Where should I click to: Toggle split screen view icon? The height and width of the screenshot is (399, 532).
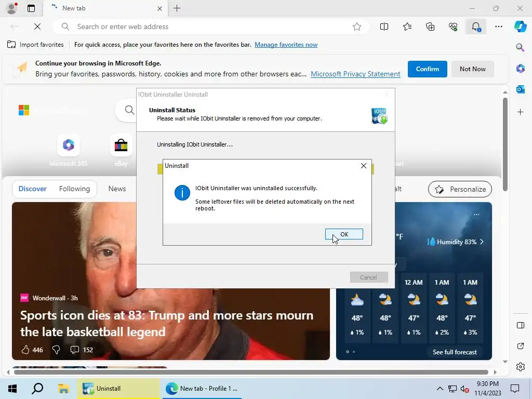(x=384, y=26)
